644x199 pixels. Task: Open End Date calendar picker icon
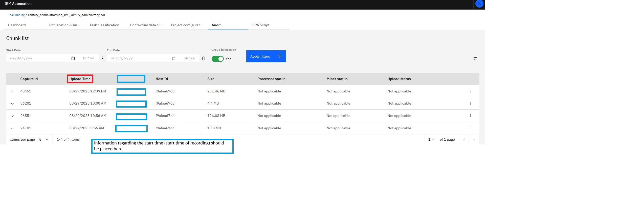pos(174,58)
